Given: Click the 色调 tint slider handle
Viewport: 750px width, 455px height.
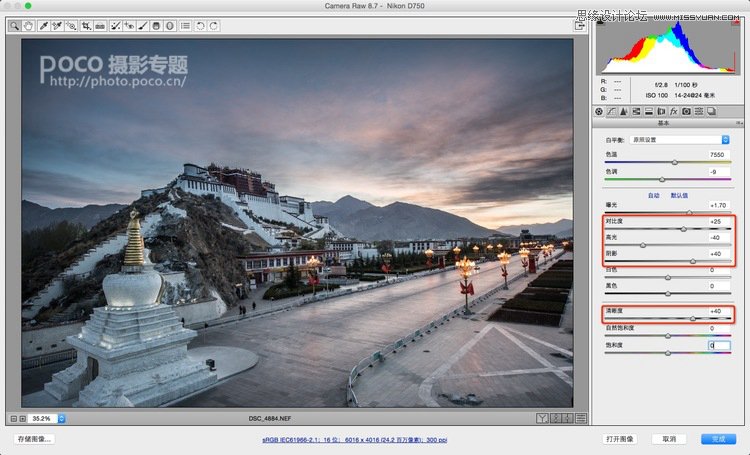Looking at the screenshot, I should pyautogui.click(x=662, y=179).
